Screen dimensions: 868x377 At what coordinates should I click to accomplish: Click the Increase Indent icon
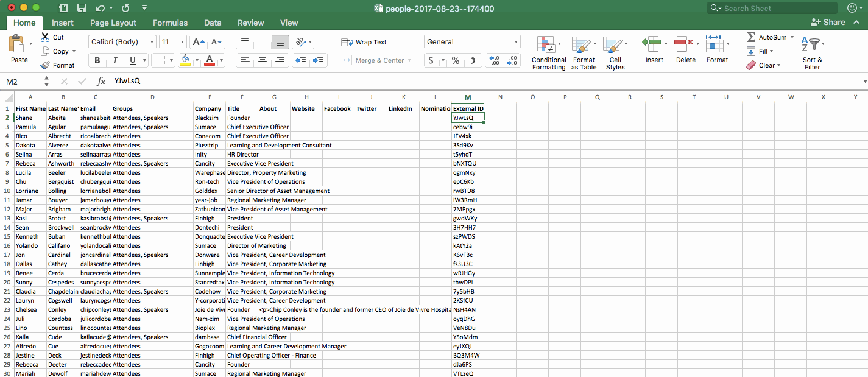(x=318, y=60)
